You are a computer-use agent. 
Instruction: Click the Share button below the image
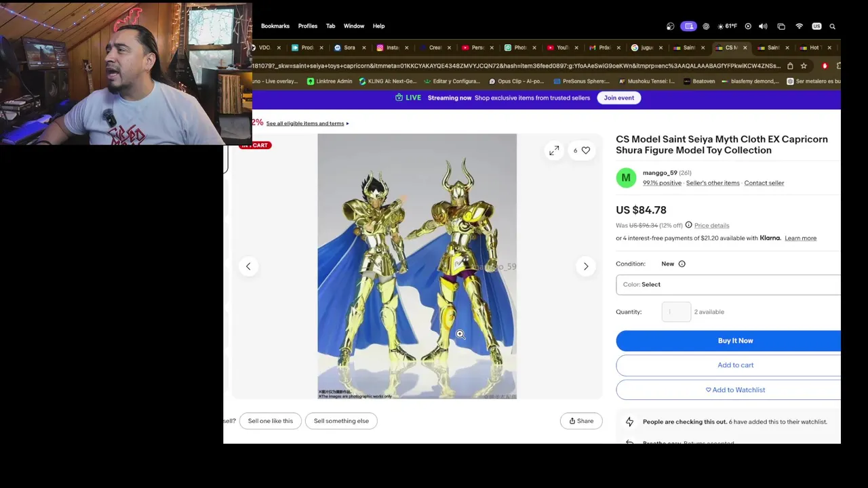pos(581,421)
